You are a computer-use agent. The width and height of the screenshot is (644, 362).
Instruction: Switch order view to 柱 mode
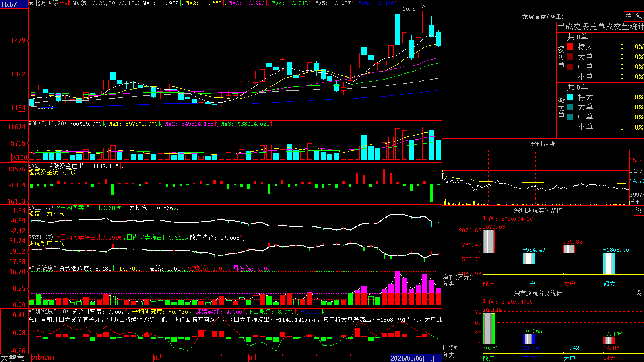(629, 16)
